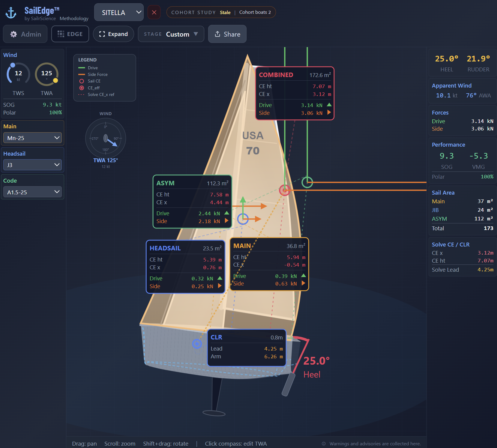The height and width of the screenshot is (448, 497).
Task: Click the EDGE grid button
Action: click(x=70, y=34)
